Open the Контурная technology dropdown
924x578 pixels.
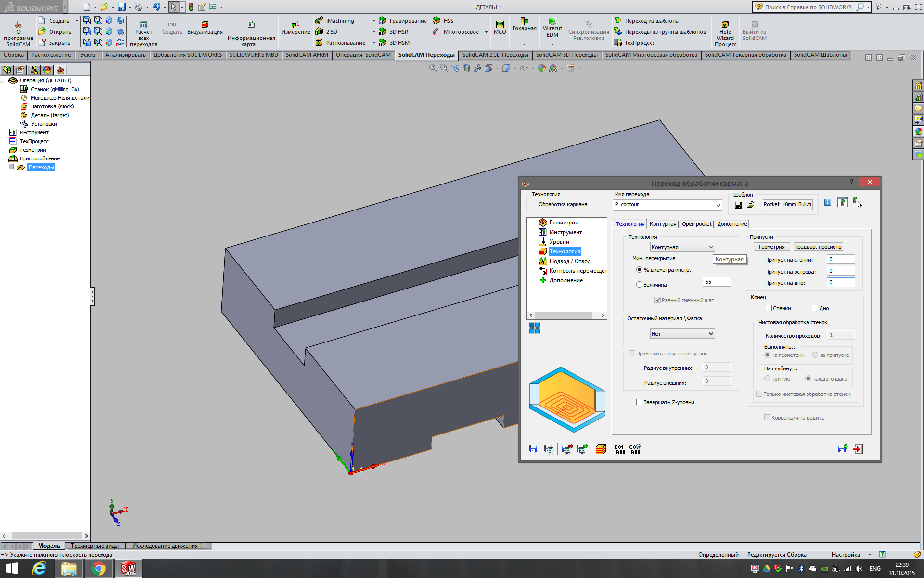pos(682,247)
